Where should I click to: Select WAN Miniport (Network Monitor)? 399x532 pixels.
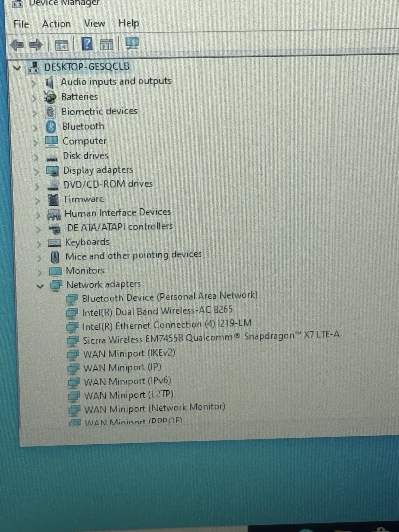tap(155, 408)
